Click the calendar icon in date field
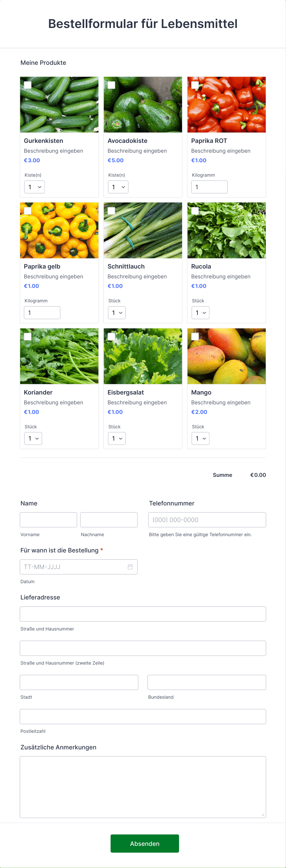This screenshot has height=868, width=286. pyautogui.click(x=130, y=567)
